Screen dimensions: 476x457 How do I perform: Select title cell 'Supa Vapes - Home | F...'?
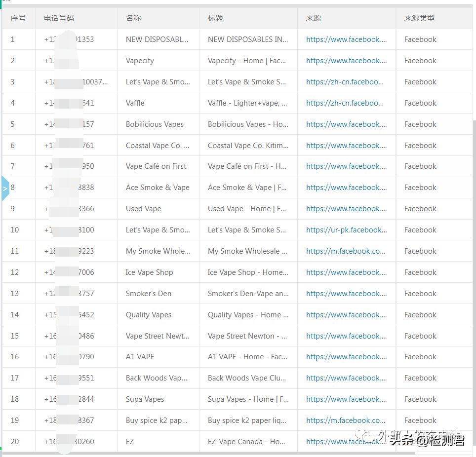(x=248, y=399)
